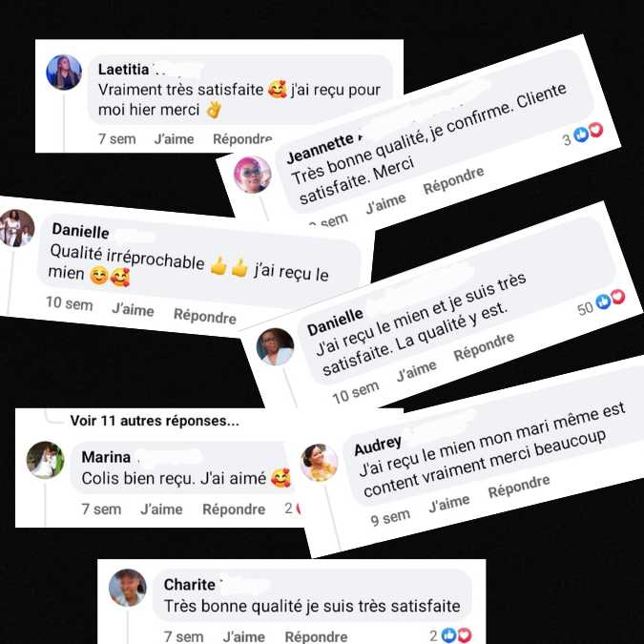This screenshot has height=644, width=644.
Task: Click Marina's profile avatar
Action: coord(45,460)
